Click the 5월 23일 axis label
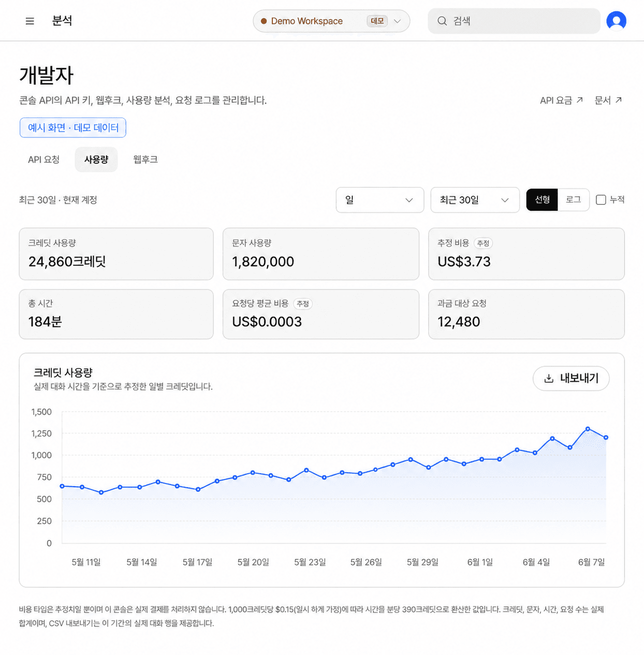644x655 pixels. point(310,562)
